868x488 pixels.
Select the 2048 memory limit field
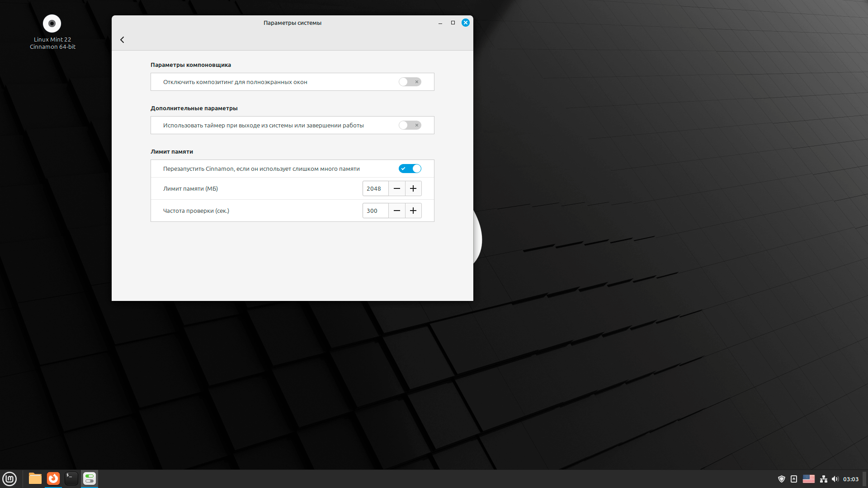[x=375, y=188]
